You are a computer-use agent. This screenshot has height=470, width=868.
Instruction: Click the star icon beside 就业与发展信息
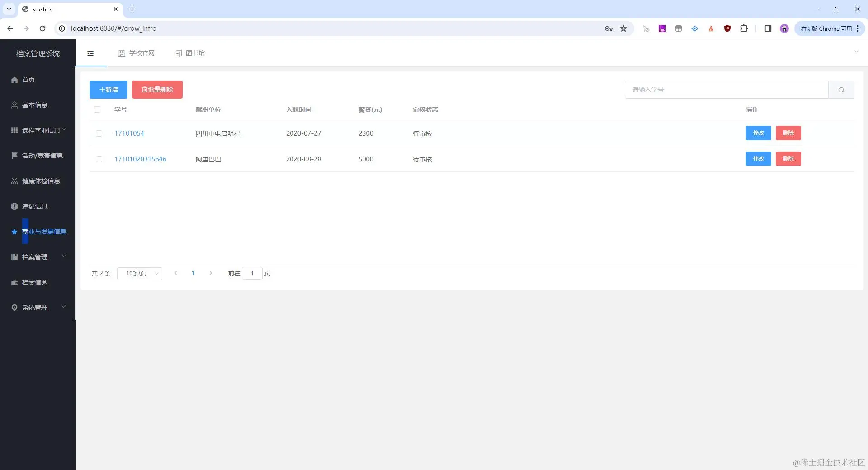tap(14, 232)
